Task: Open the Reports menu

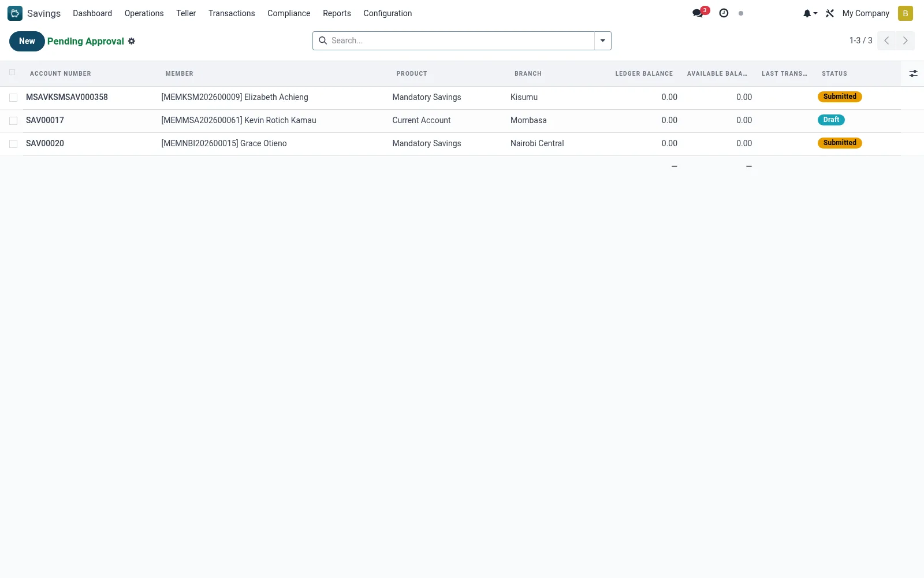Action: 337,13
